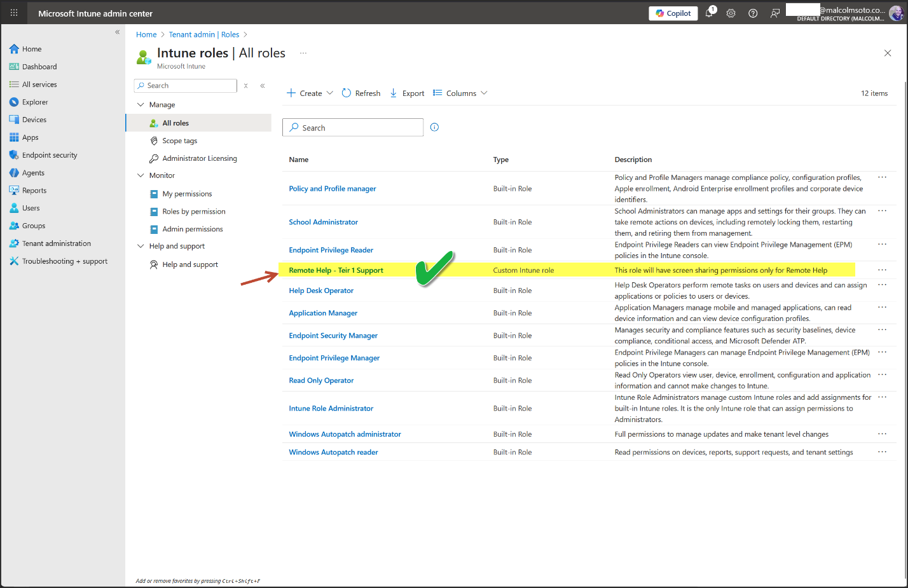Open the settings gear in header
Image resolution: width=908 pixels, height=588 pixels.
tap(731, 13)
